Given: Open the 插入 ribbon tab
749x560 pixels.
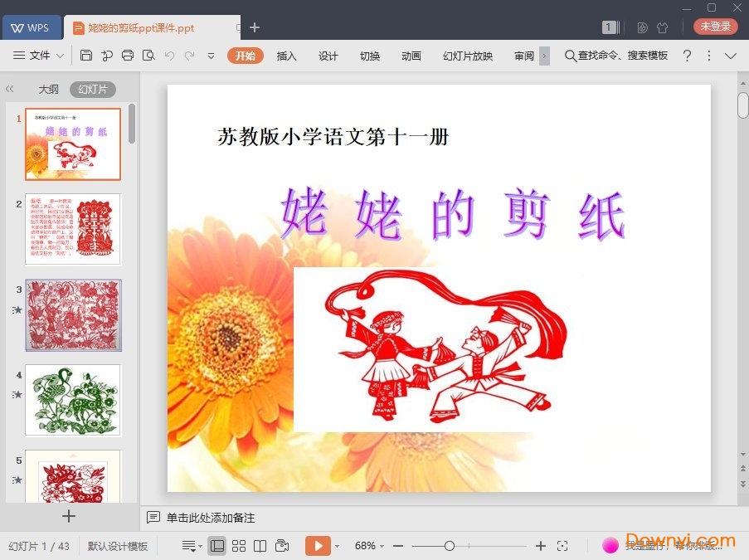Looking at the screenshot, I should point(286,56).
